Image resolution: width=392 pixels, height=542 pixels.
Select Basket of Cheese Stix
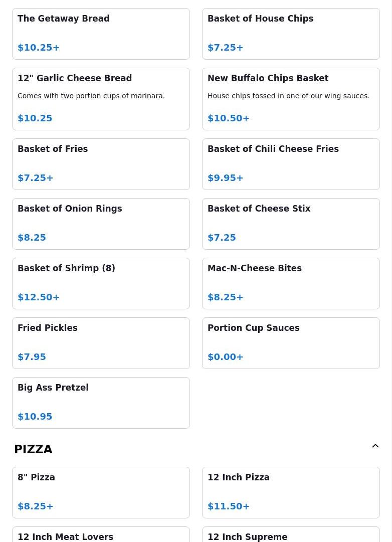click(x=291, y=224)
